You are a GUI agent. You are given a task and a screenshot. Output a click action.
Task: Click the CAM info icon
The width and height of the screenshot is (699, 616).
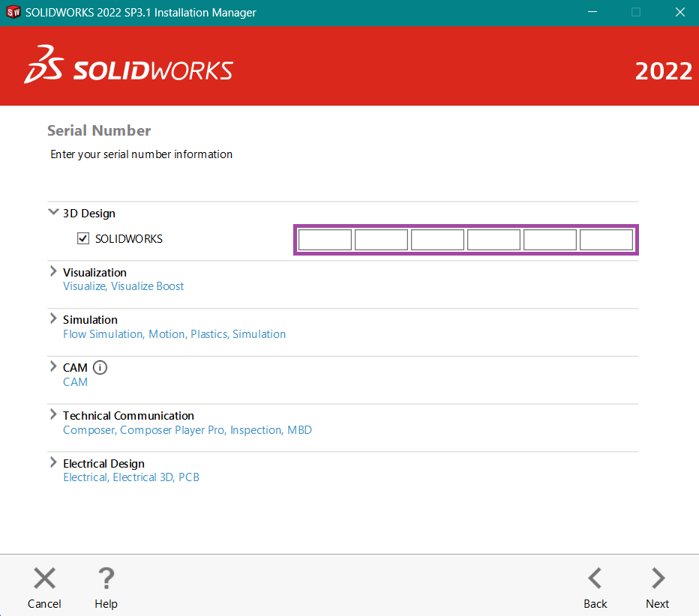[x=100, y=368]
